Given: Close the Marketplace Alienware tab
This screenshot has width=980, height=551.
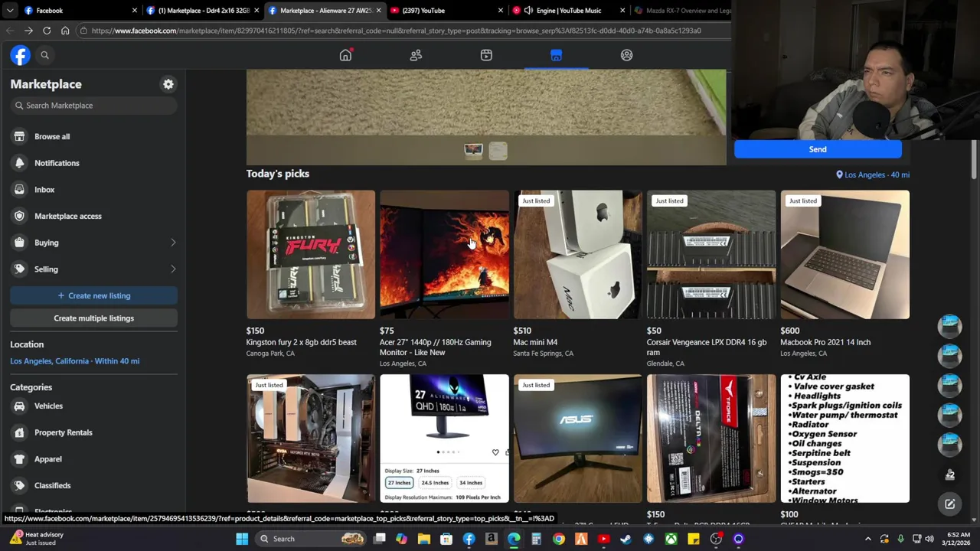Looking at the screenshot, I should [x=378, y=11].
